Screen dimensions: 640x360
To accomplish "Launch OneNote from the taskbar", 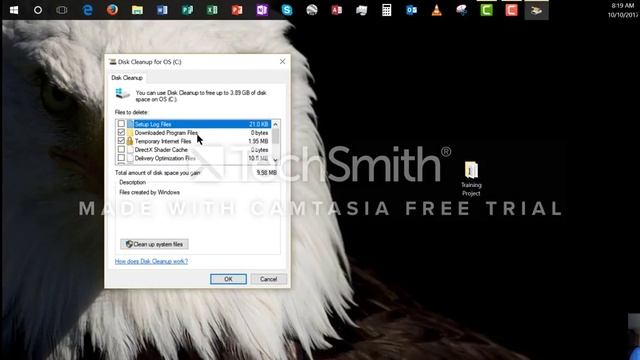I will (262, 10).
